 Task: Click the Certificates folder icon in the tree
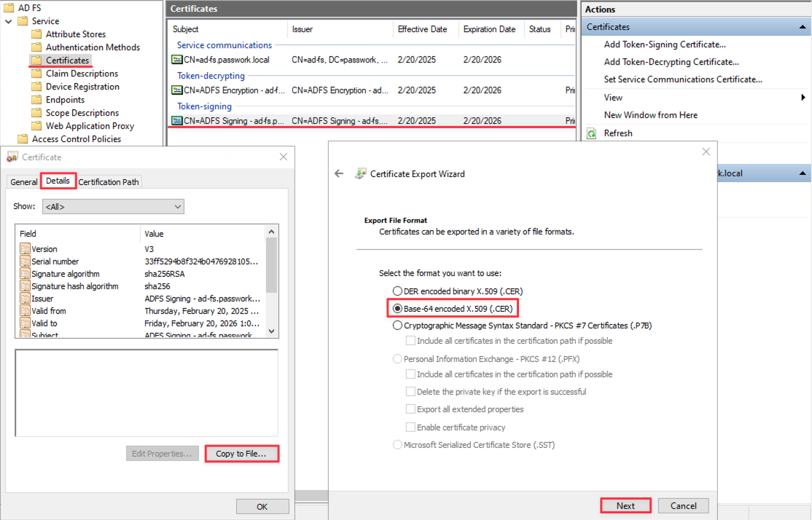35,60
